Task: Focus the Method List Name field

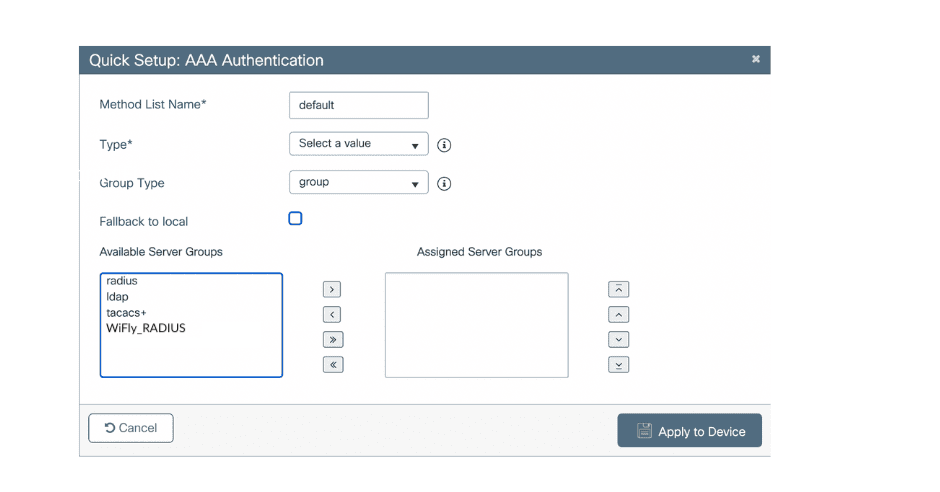Action: click(358, 105)
